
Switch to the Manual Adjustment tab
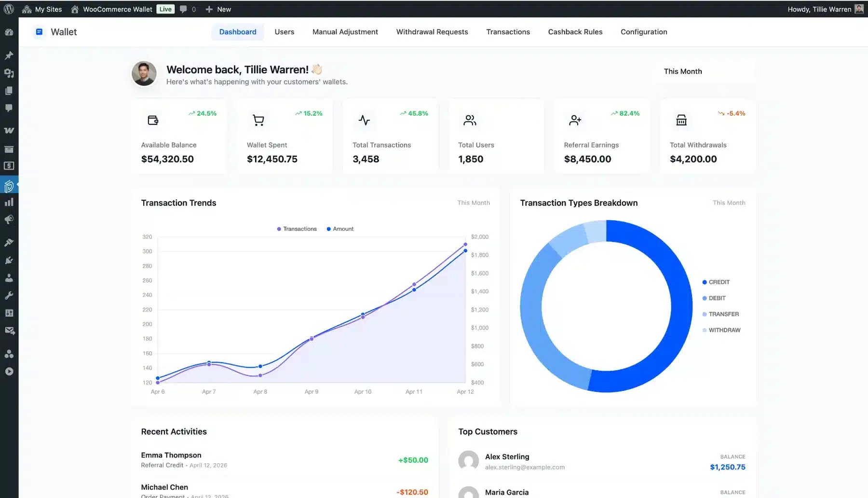pyautogui.click(x=345, y=32)
